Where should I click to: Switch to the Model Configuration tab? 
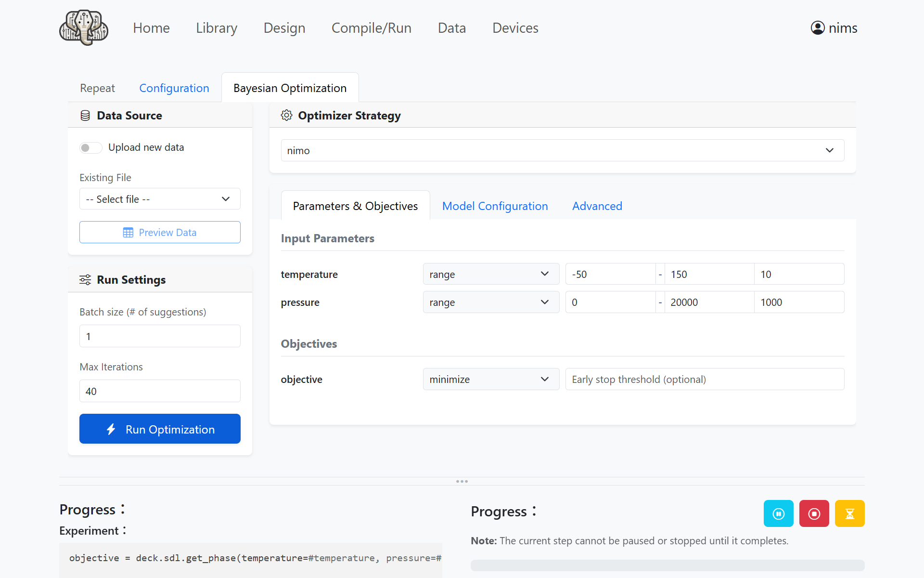coord(495,206)
